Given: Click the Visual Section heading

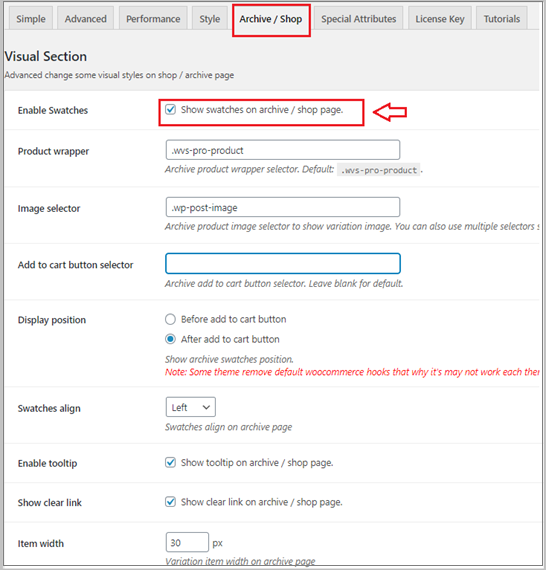Looking at the screenshot, I should pos(46,56).
